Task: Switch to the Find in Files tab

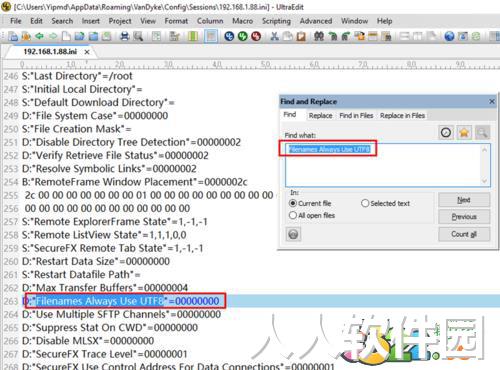Action: pyautogui.click(x=356, y=115)
